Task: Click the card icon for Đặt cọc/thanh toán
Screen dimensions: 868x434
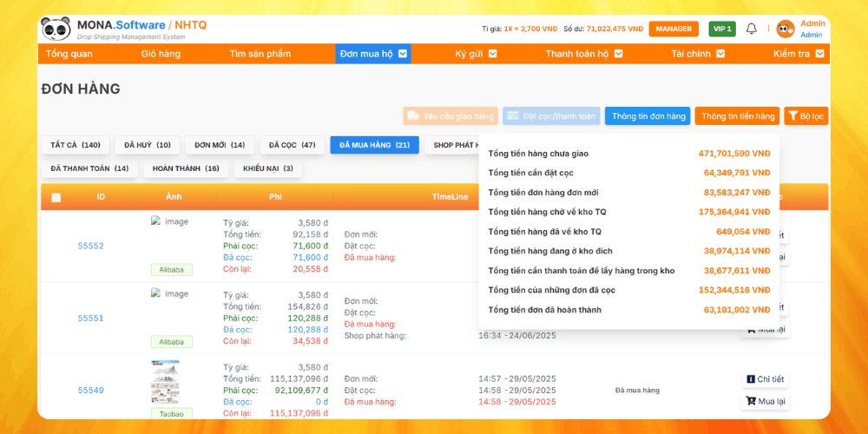Action: 514,116
